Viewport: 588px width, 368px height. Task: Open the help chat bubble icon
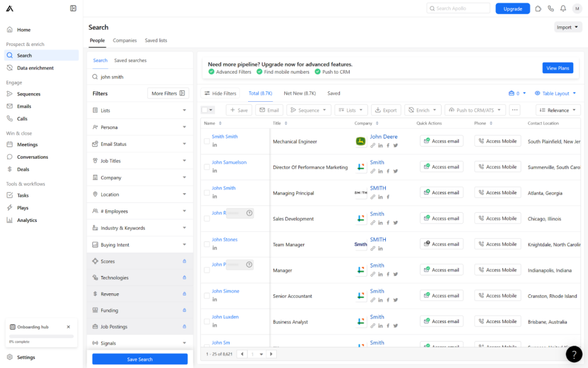pyautogui.click(x=574, y=354)
